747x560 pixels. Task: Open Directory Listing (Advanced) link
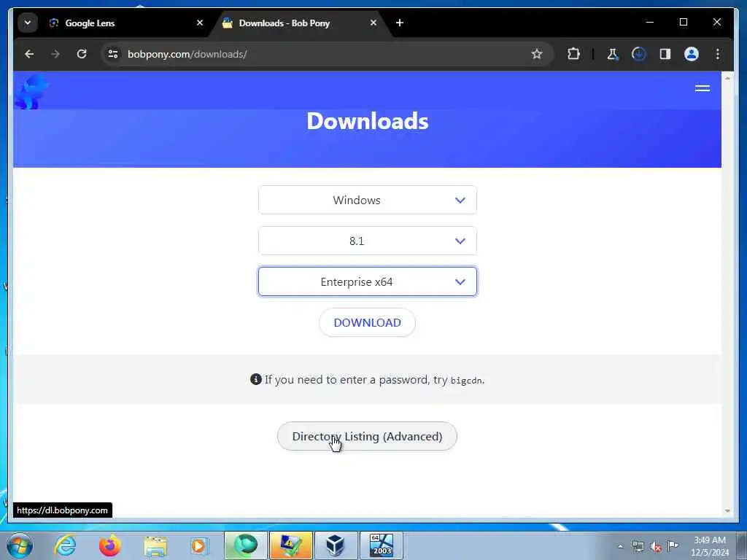tap(368, 436)
